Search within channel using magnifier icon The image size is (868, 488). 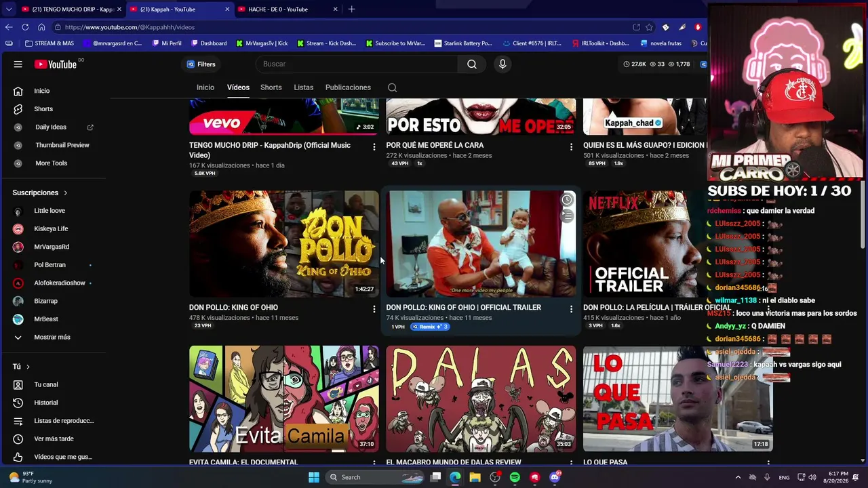[x=392, y=87]
